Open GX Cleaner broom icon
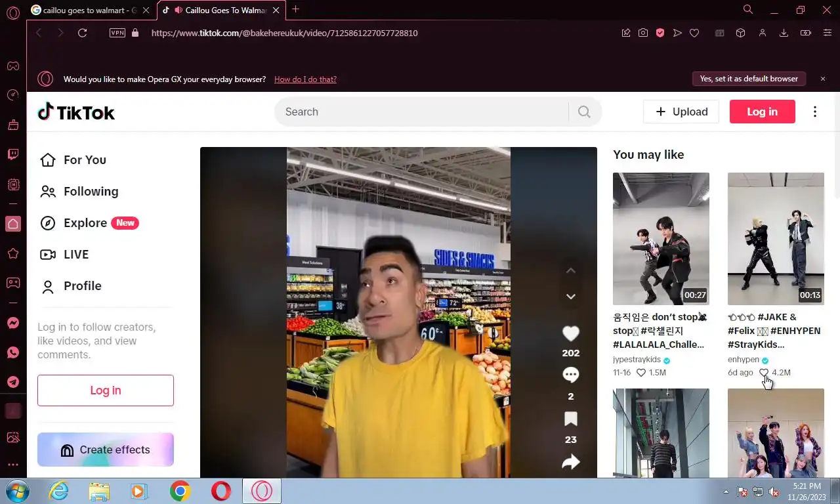 (12, 125)
